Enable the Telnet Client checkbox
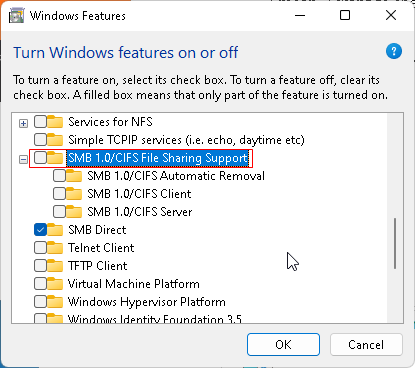The height and width of the screenshot is (368, 415). (40, 248)
